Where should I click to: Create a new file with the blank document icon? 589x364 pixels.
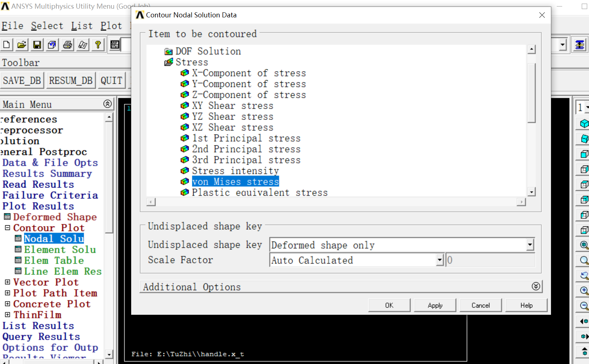click(x=6, y=44)
